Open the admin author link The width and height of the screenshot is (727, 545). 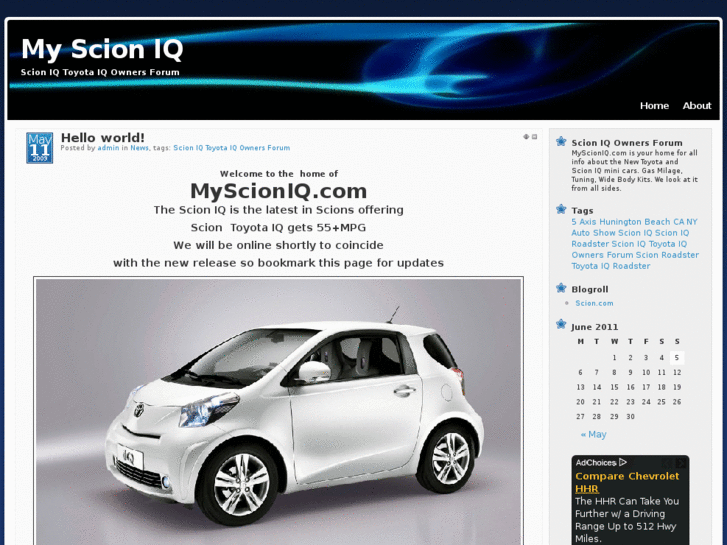click(x=108, y=148)
